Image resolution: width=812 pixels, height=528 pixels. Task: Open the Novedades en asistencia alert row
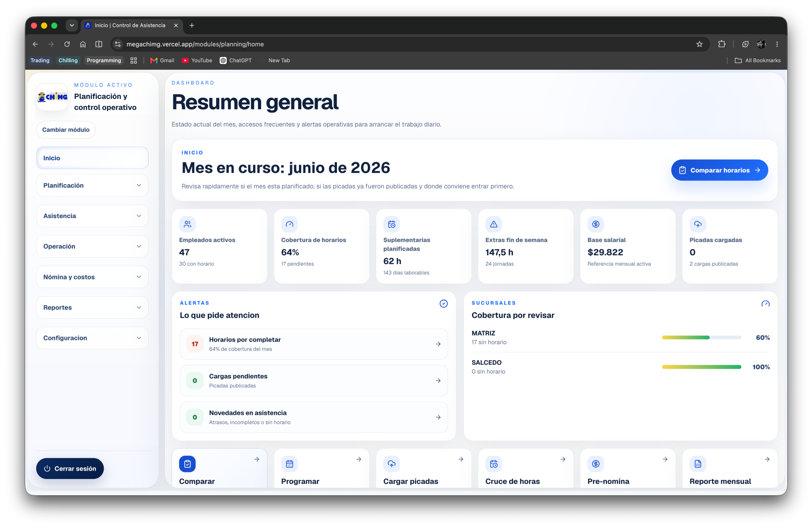click(x=314, y=417)
